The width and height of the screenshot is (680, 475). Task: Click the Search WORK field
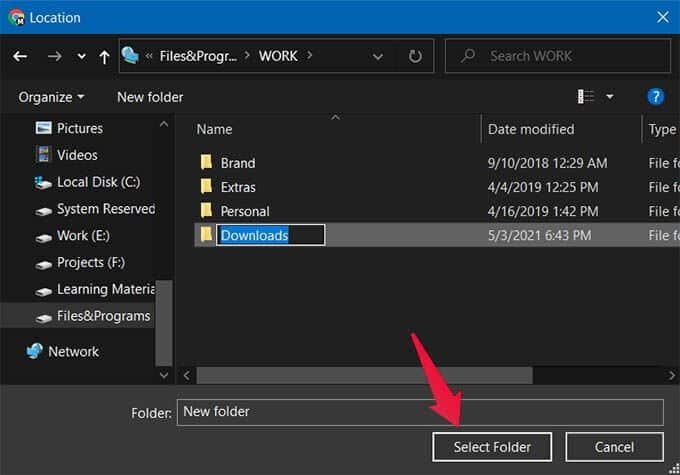(x=558, y=56)
